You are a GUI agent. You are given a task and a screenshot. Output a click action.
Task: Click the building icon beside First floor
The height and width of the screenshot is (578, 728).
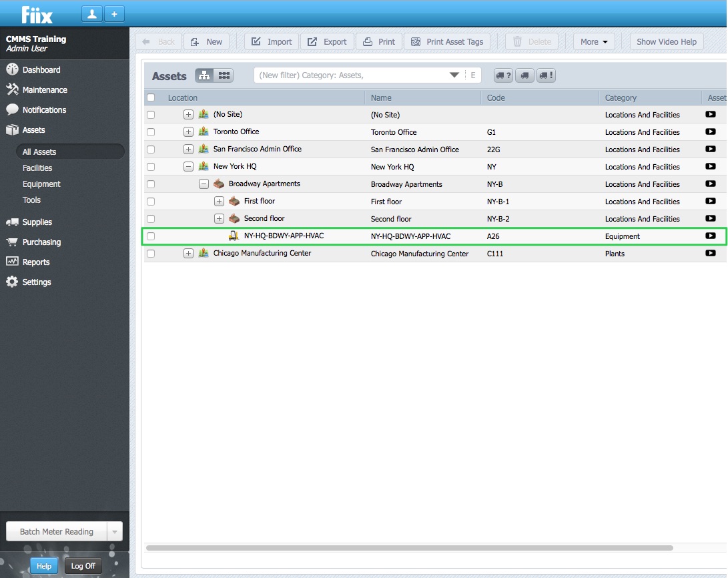(234, 201)
